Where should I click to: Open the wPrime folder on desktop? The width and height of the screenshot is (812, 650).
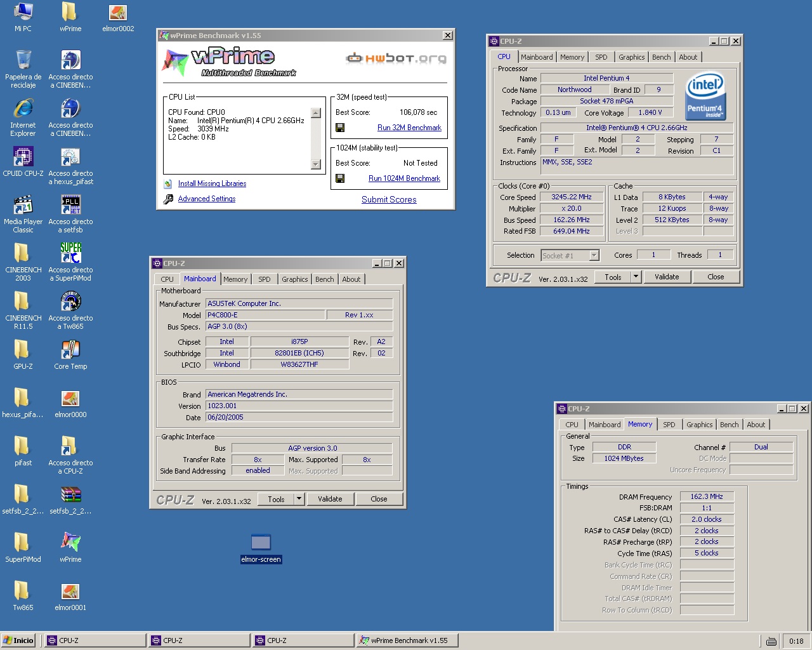(70, 12)
